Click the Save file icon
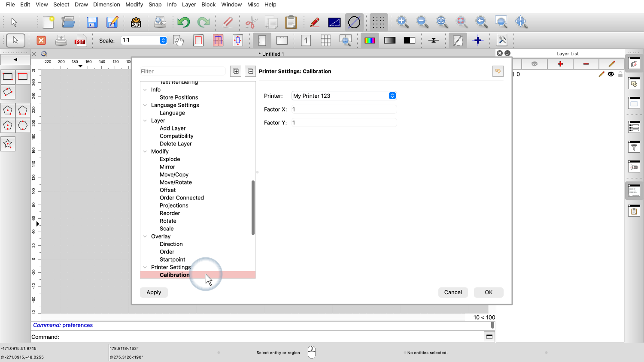644x362 pixels. [92, 22]
